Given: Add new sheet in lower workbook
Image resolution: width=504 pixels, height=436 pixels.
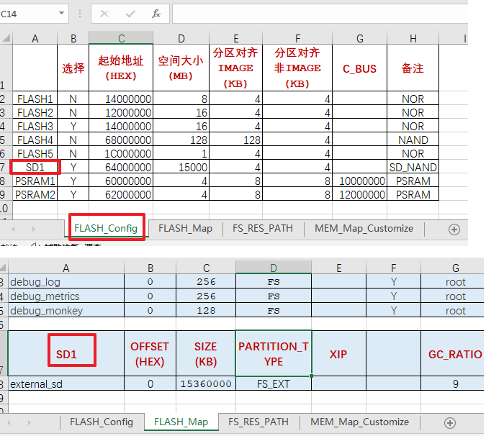Looking at the screenshot, I should (x=450, y=423).
